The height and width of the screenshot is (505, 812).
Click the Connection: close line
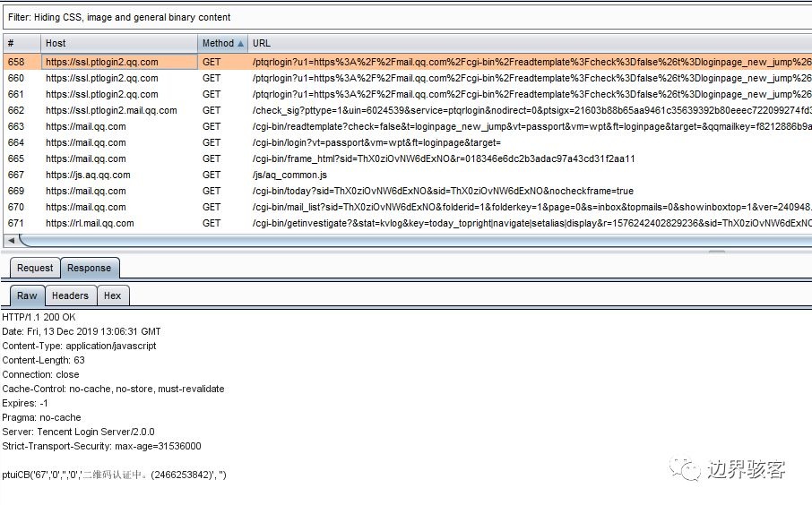click(x=41, y=374)
